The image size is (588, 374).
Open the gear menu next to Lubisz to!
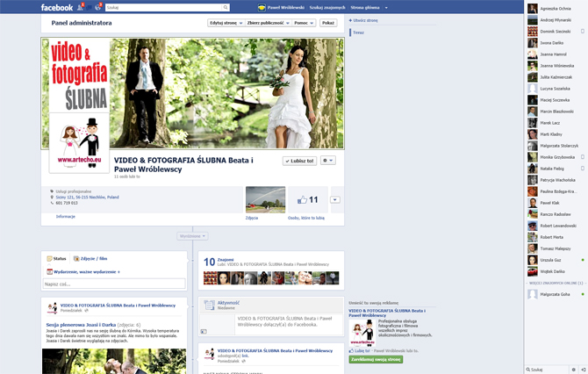[x=327, y=161]
